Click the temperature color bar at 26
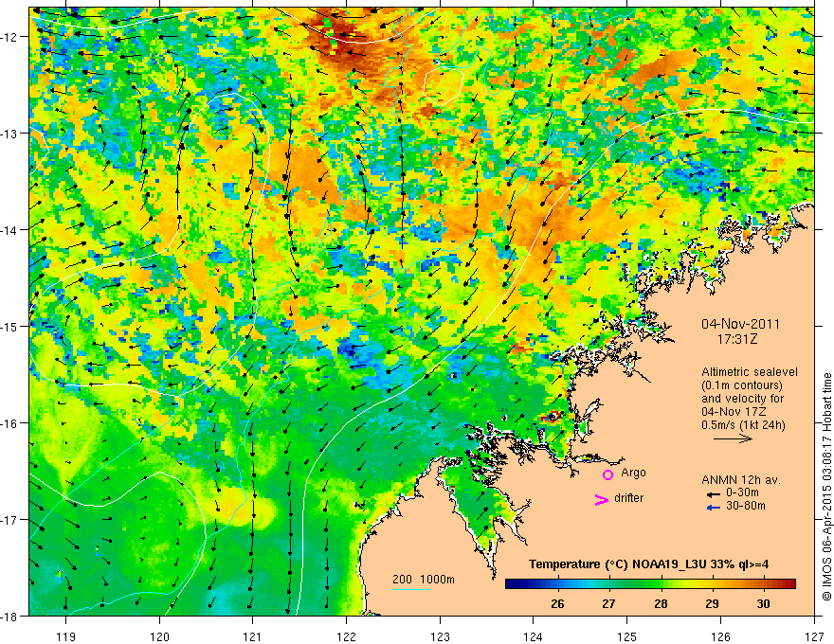The height and width of the screenshot is (644, 834). pos(557,584)
